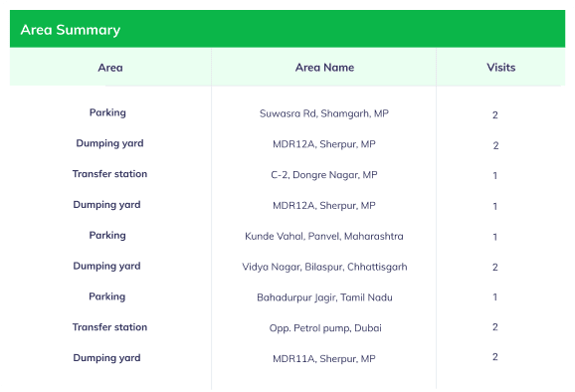Click the Transfer station label for Dubai

109,327
